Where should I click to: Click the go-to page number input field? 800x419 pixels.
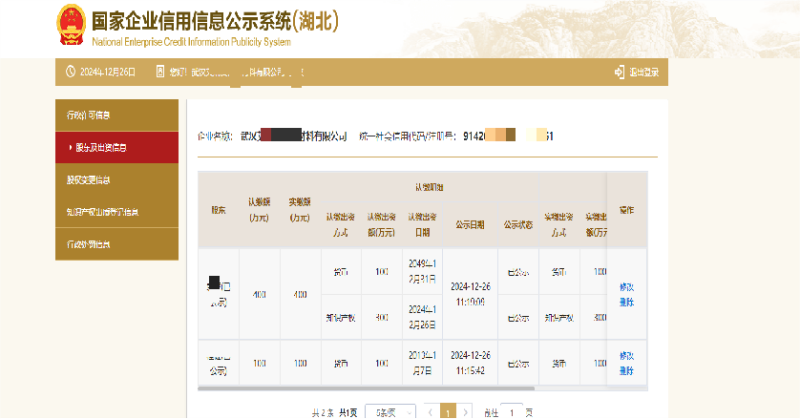click(512, 411)
